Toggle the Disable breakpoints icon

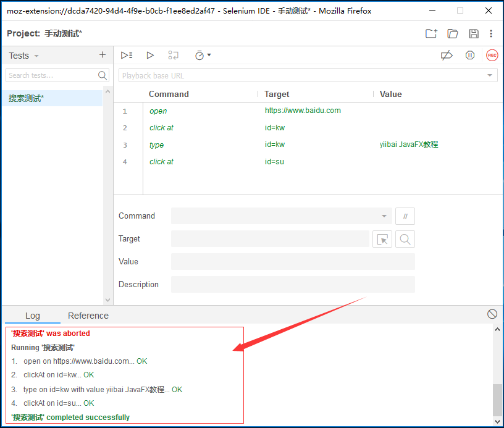coord(447,56)
